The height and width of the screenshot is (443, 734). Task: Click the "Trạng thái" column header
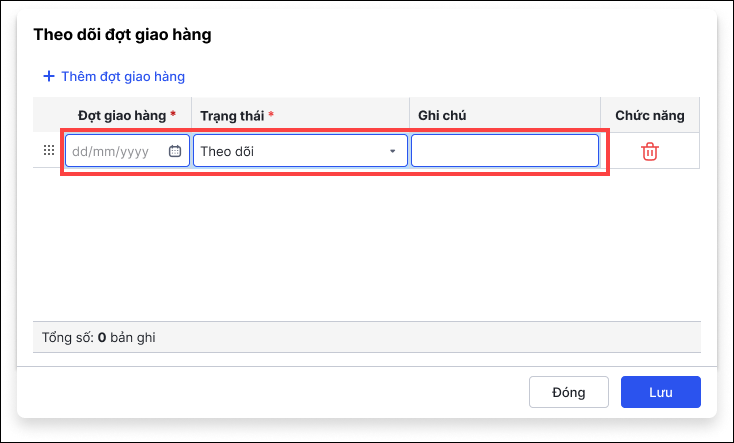[x=232, y=115]
